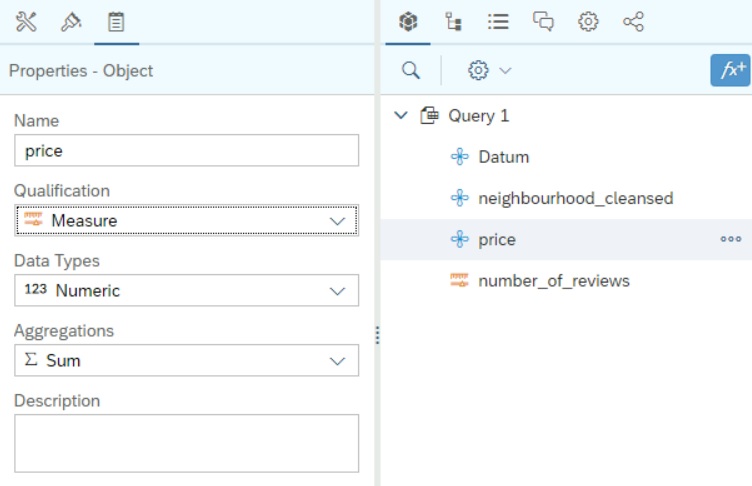Open the gear options dropdown in toolbar
Viewport: 752px width, 486px height.
488,70
